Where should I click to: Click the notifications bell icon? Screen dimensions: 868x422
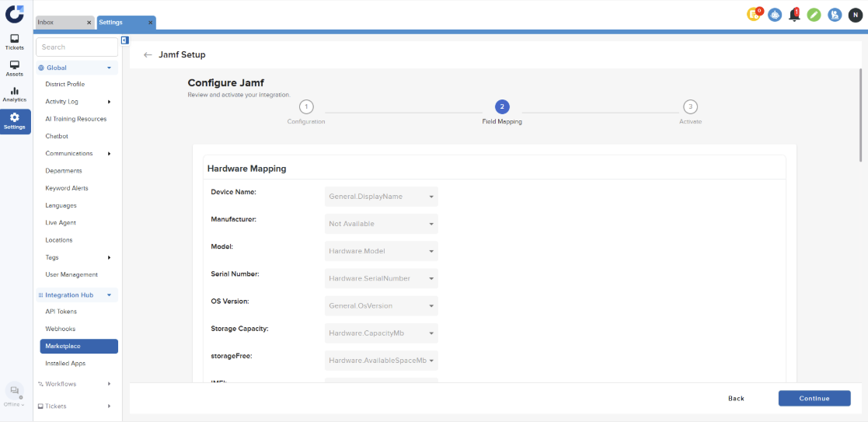click(x=793, y=15)
